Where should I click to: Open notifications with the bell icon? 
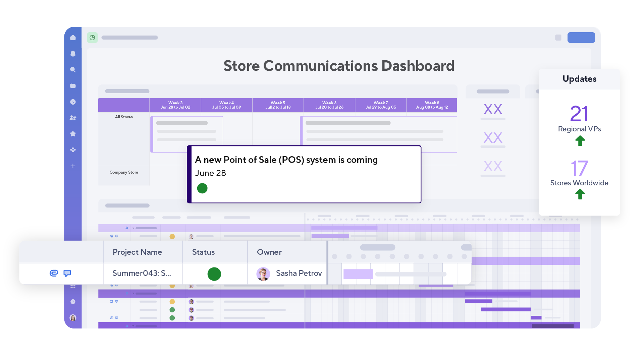[73, 54]
